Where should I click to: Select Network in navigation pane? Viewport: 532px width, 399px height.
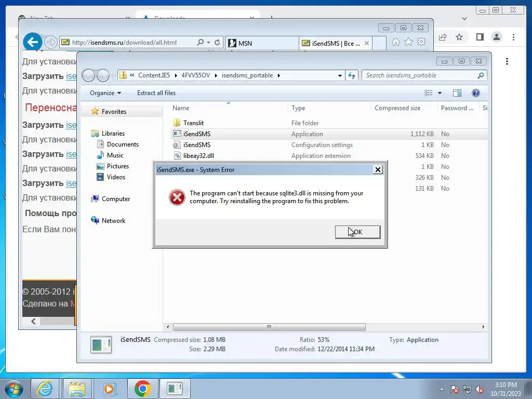click(113, 220)
